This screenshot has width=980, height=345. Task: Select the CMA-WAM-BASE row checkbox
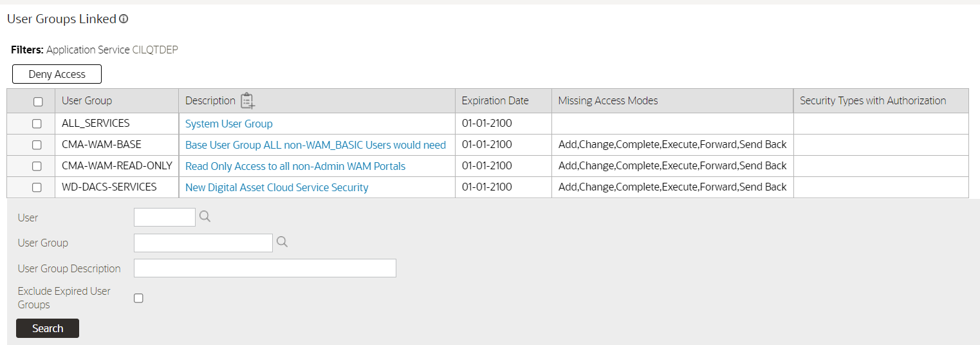pos(37,145)
